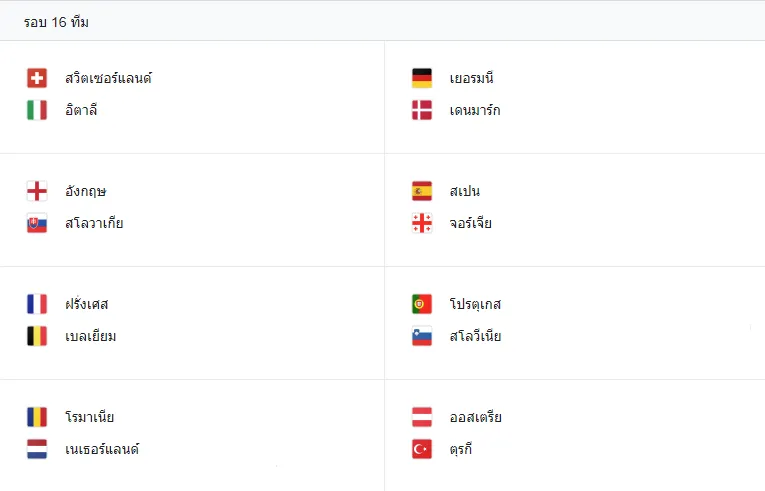The width and height of the screenshot is (765, 491).
Task: Click the รอบ 16 ทีม section header
Action: 56,22
